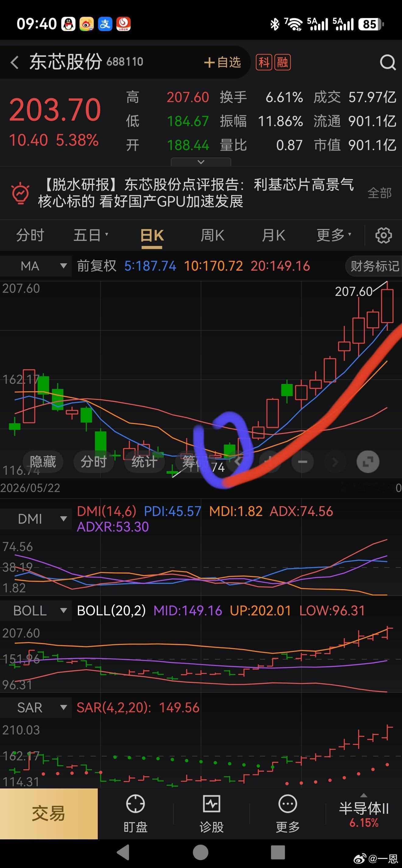This screenshot has height=868, width=402.
Task: Go back using the left arrow
Action: tap(14, 62)
